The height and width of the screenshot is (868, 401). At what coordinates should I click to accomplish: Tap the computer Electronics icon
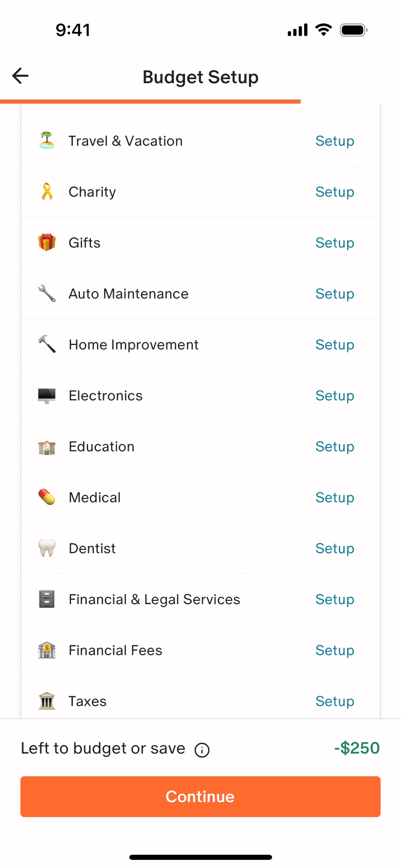tap(47, 396)
